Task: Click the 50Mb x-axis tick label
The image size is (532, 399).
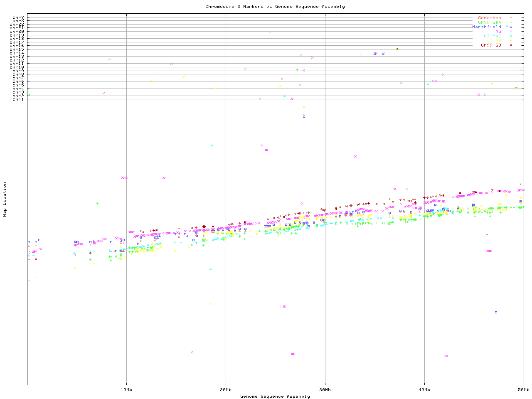Action: 523,389
